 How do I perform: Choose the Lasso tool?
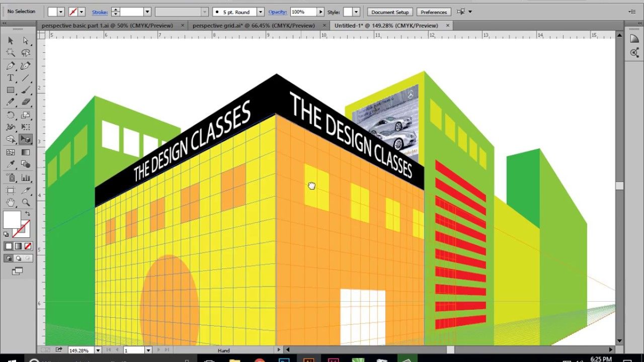[x=26, y=53]
